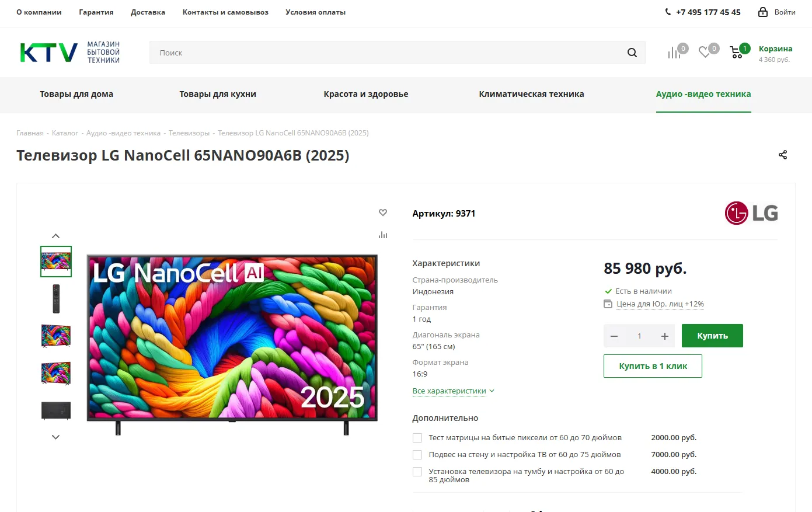Click the share icon beside product title
Screen dimensions: 812x512
pyautogui.click(x=783, y=155)
